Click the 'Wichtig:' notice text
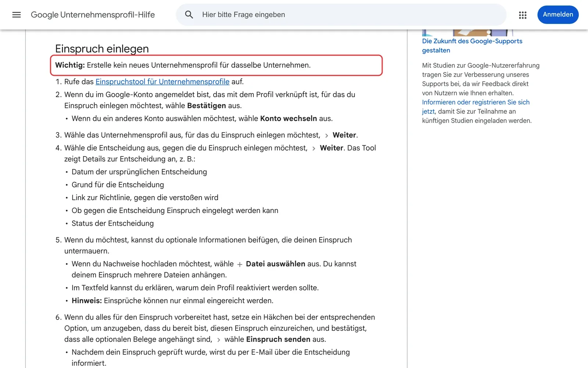 click(x=183, y=65)
